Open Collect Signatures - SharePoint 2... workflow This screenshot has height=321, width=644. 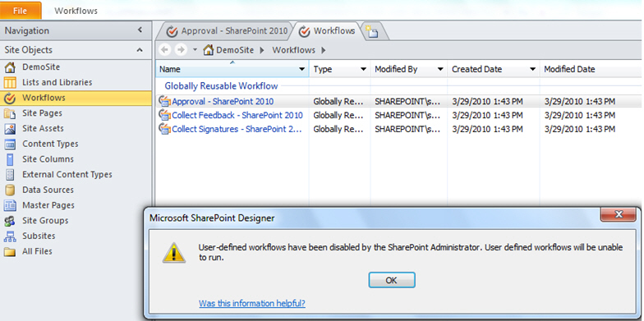tap(237, 130)
